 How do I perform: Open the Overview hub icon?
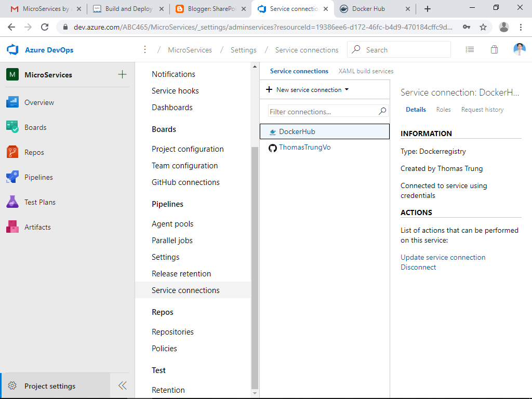pos(12,102)
